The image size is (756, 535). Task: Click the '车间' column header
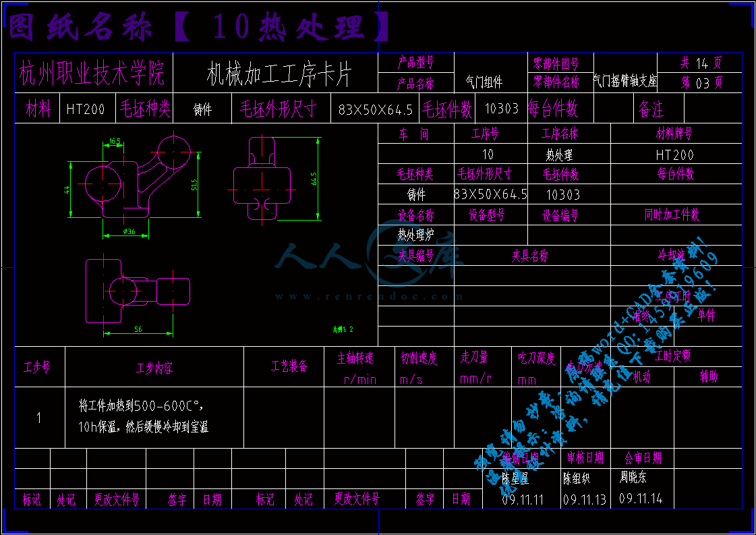tap(414, 134)
